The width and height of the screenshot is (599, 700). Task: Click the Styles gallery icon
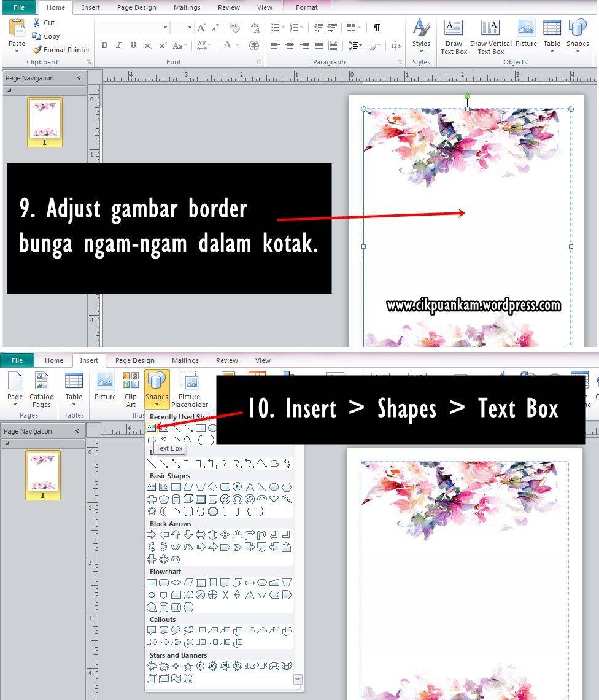(421, 34)
